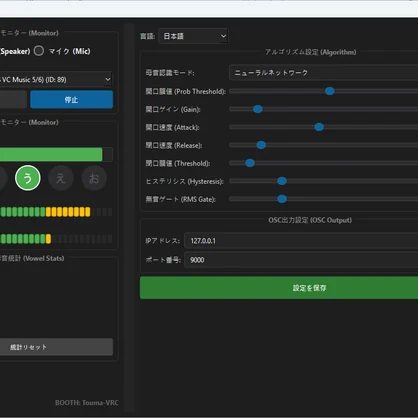Screen dimensions: 418x418
Task: Open the 日本語 language dropdown
Action: (193, 36)
